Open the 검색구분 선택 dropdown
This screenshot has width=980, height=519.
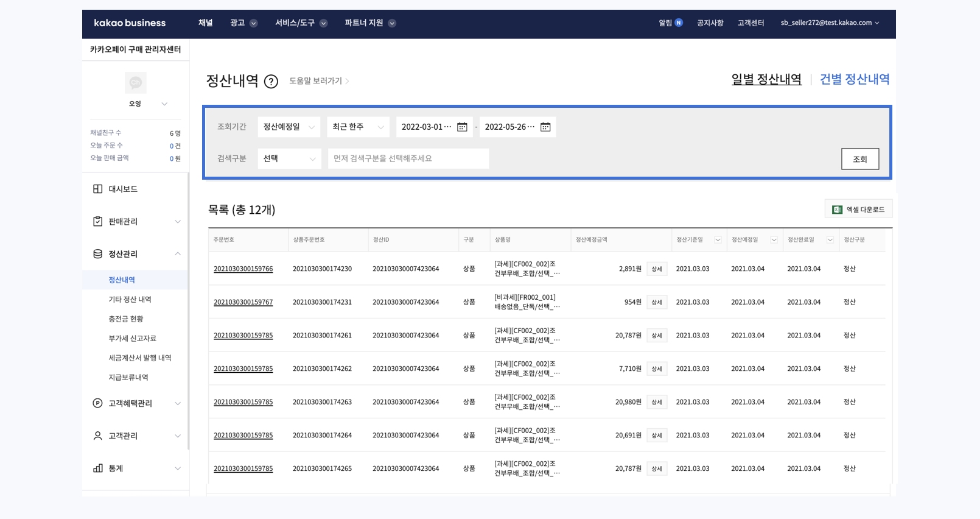tap(289, 158)
